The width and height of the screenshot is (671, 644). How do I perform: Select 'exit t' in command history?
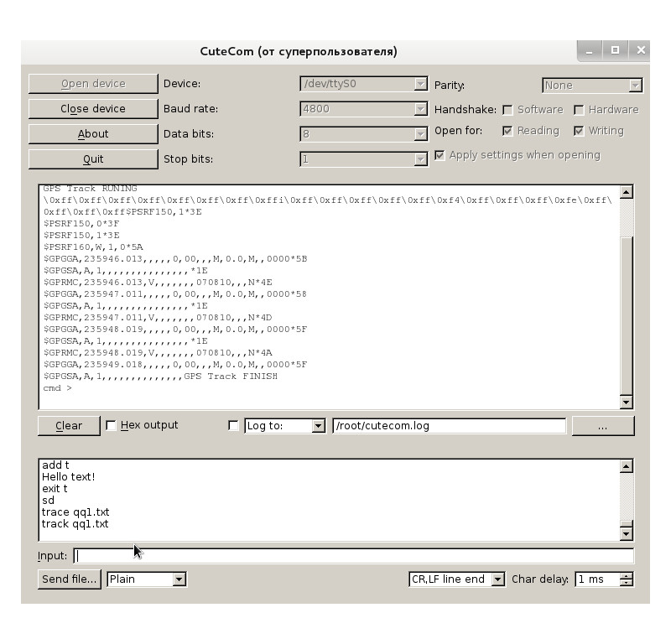(x=55, y=489)
